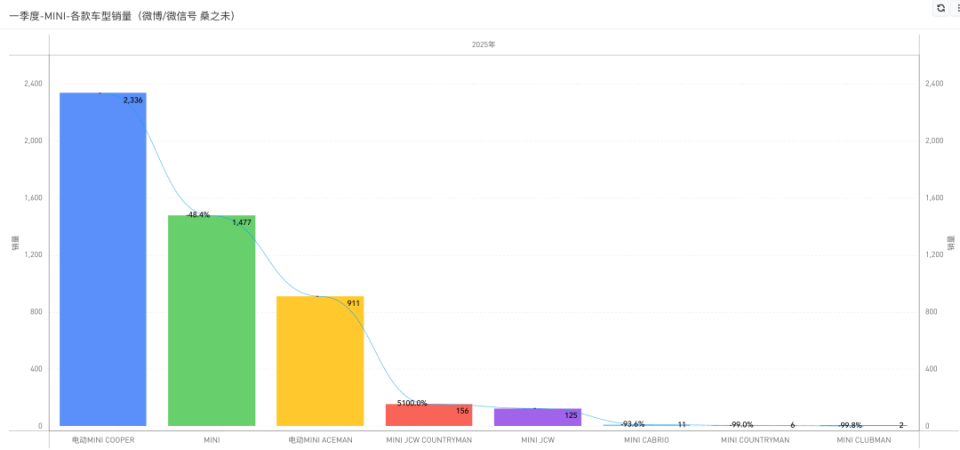Screen dimensions: 960x450
Task: Click the 5100.0% change label
Action: (412, 403)
